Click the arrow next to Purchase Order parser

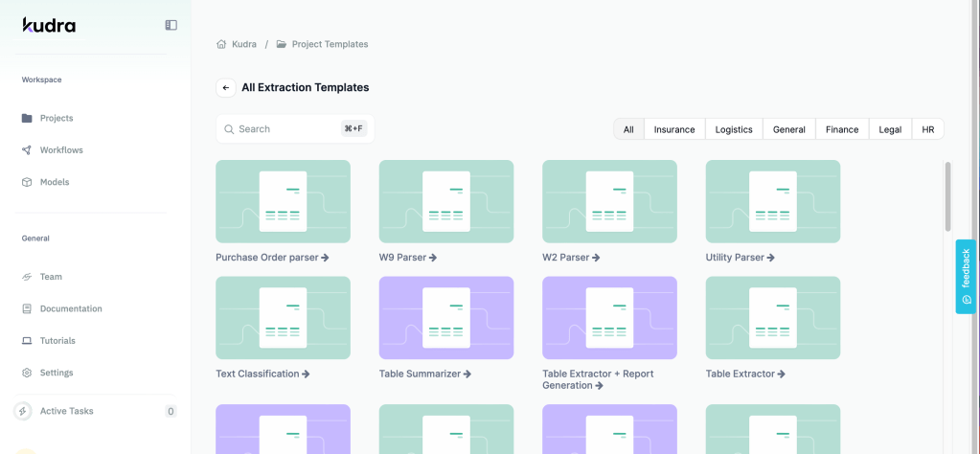click(325, 258)
